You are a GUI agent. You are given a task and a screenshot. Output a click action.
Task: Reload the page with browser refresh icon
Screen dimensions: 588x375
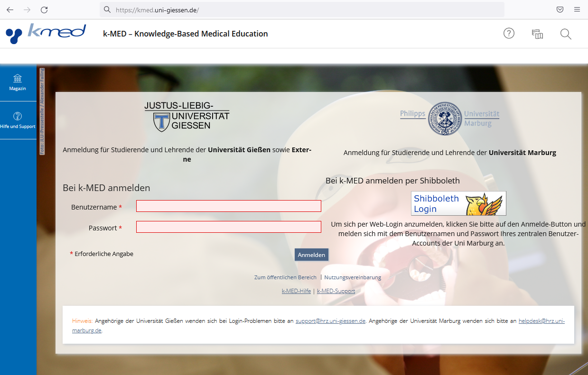tap(44, 9)
